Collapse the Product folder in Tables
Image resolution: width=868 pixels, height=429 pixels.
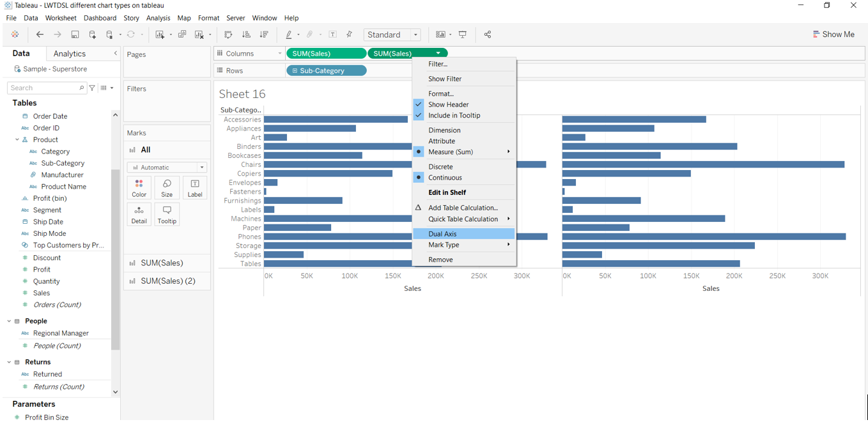(17, 139)
